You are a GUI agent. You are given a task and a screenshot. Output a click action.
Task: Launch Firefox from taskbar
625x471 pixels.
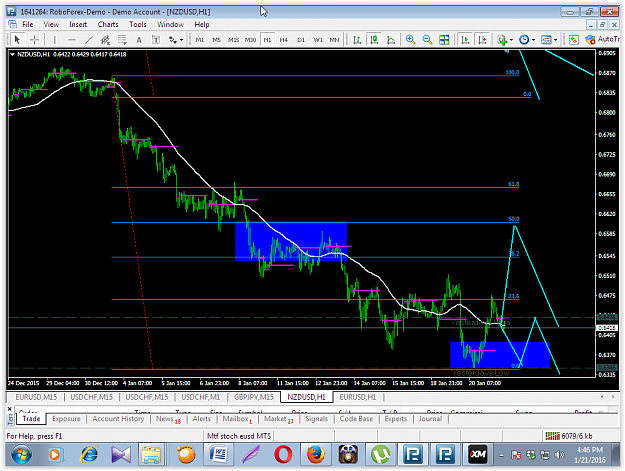coord(316,455)
